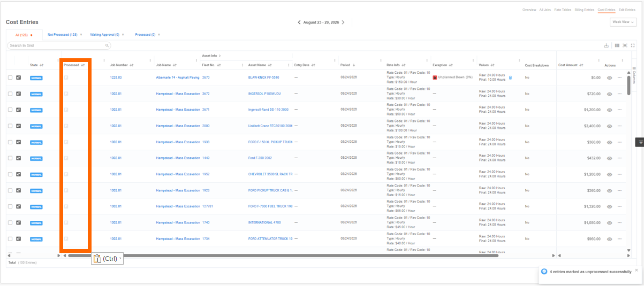Screen dimensions: 644x286
Task: Open the Week View dropdown
Action: click(x=623, y=22)
